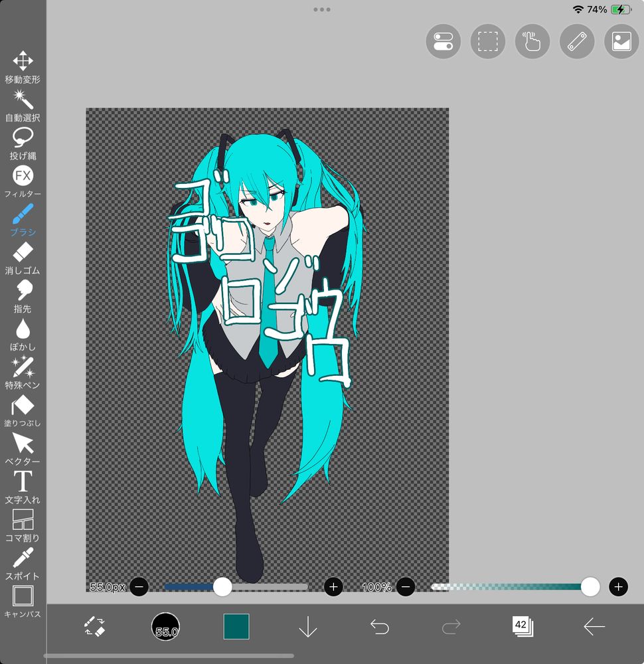Select the Eyedropper (スポイト) tool
The height and width of the screenshot is (664, 644).
click(x=23, y=564)
